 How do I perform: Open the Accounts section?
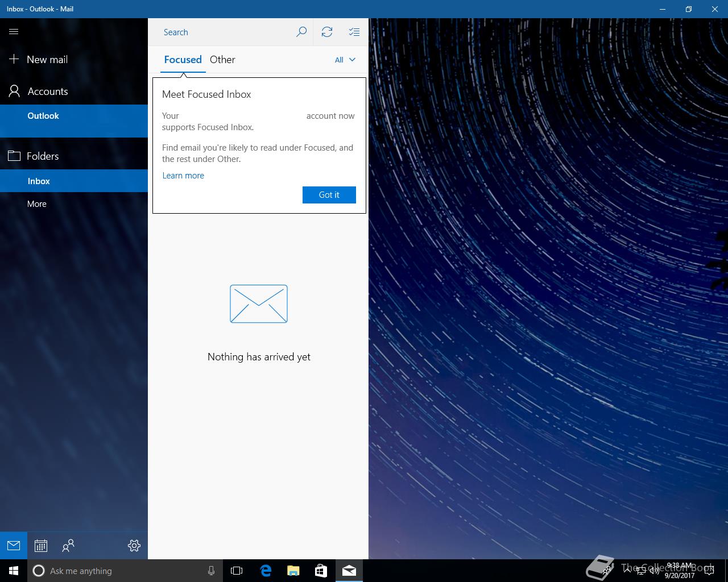point(47,92)
